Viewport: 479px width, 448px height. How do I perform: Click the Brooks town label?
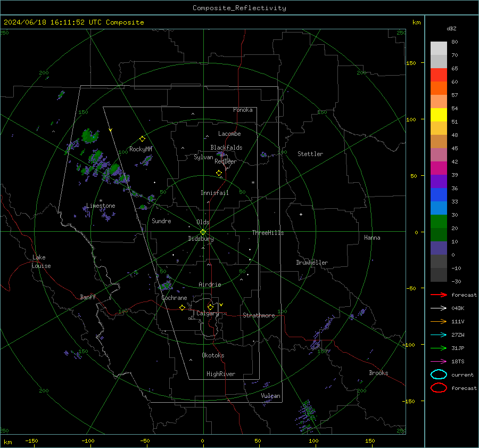pos(378,373)
